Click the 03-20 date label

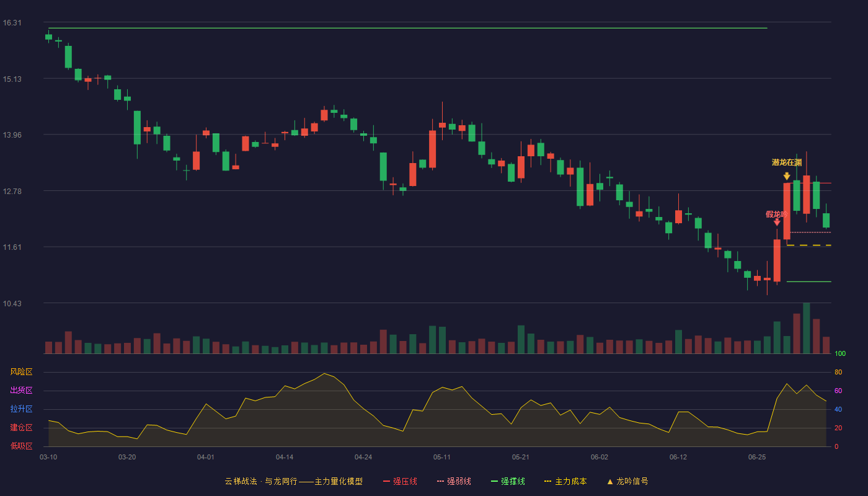[x=127, y=457]
